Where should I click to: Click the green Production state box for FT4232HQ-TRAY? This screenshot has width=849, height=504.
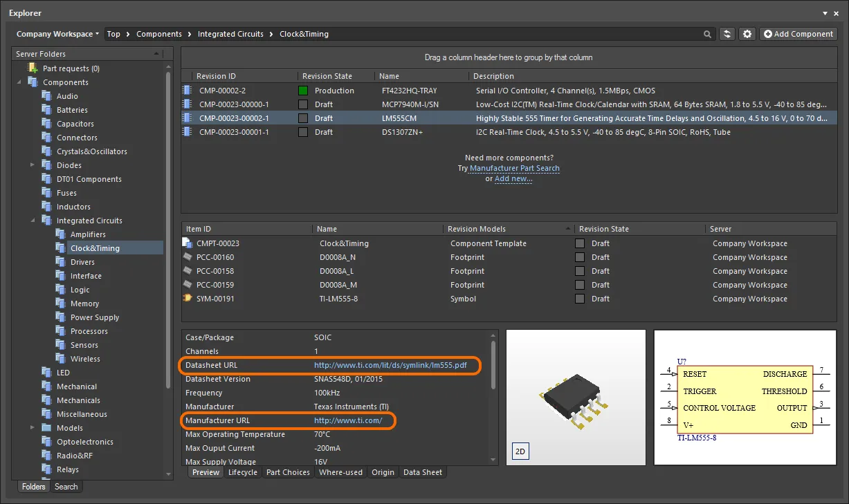[303, 91]
